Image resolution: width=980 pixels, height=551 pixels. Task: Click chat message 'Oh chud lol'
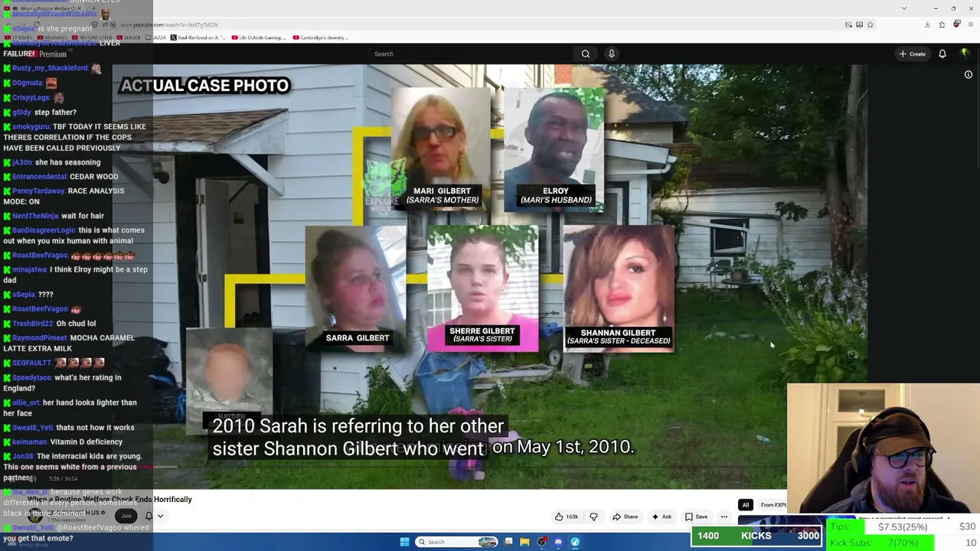click(75, 324)
